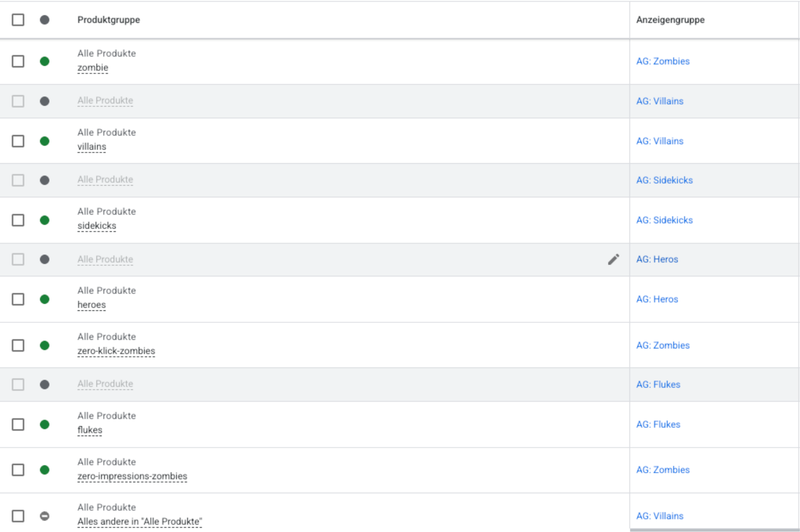Tick the checkbox for the Alles andere row
800x532 pixels.
point(18,516)
